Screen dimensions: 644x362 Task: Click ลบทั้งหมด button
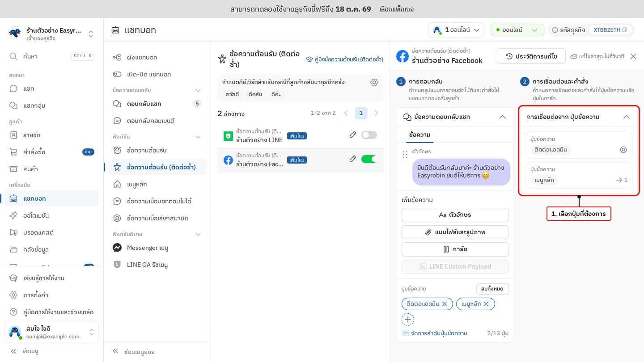[x=492, y=289]
